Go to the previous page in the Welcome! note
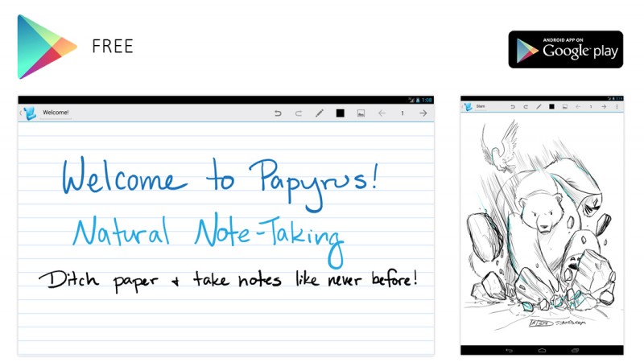Image resolution: width=644 pixels, height=362 pixels. [x=382, y=113]
